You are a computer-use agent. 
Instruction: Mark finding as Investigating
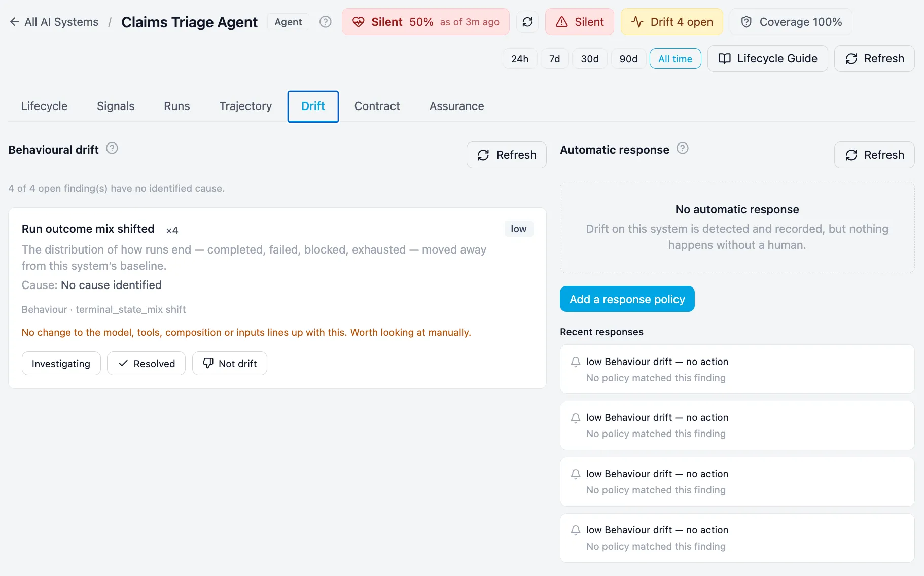pyautogui.click(x=61, y=364)
